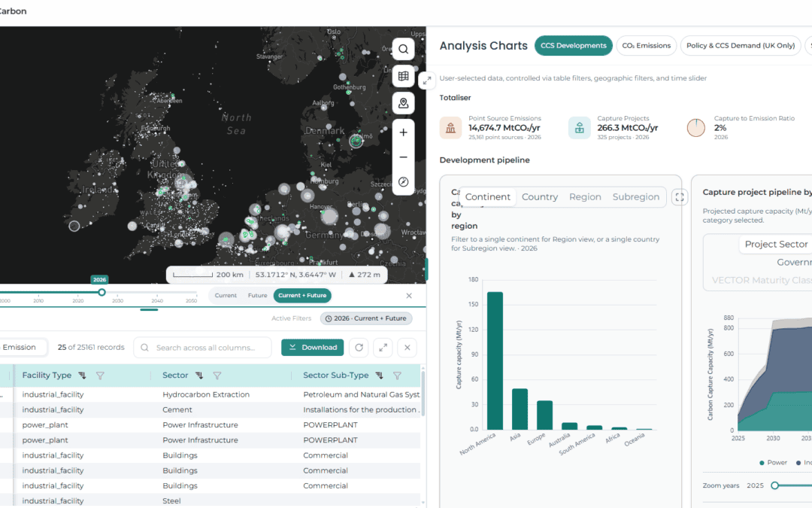
Task: Open the CCS Developments tab
Action: tap(573, 46)
